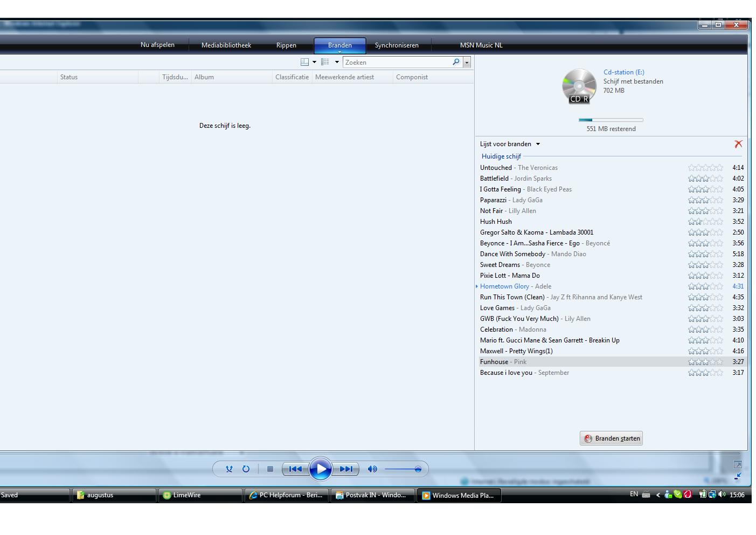Switch to compact mode icon

pyautogui.click(x=738, y=476)
